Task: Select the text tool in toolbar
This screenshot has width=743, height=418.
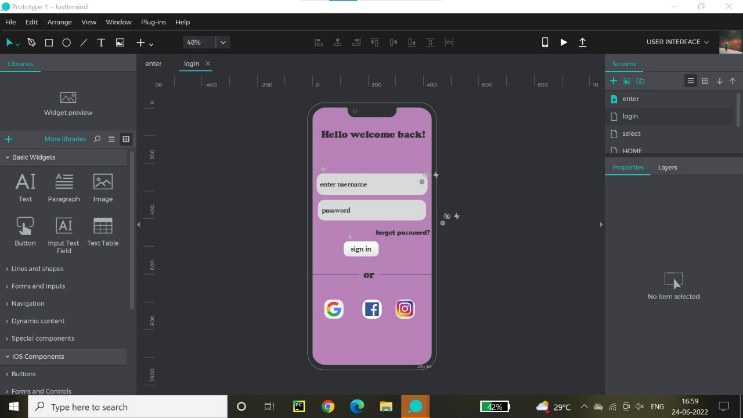Action: 101,43
